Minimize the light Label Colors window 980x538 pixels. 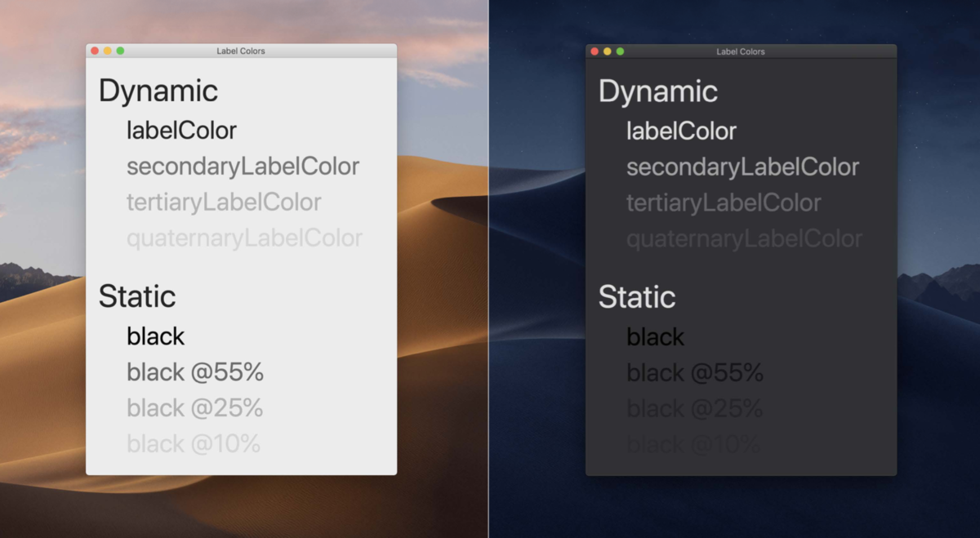107,51
